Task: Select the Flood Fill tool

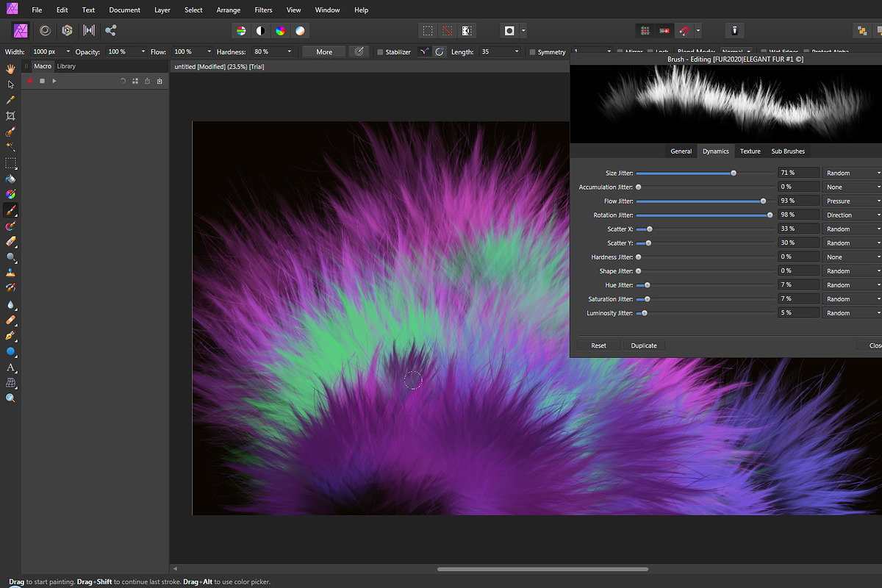Action: tap(10, 177)
